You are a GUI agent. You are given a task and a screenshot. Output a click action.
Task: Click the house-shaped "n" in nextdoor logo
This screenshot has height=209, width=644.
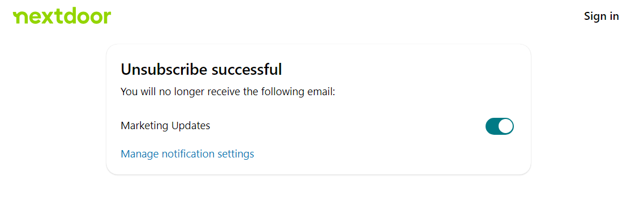20,18
